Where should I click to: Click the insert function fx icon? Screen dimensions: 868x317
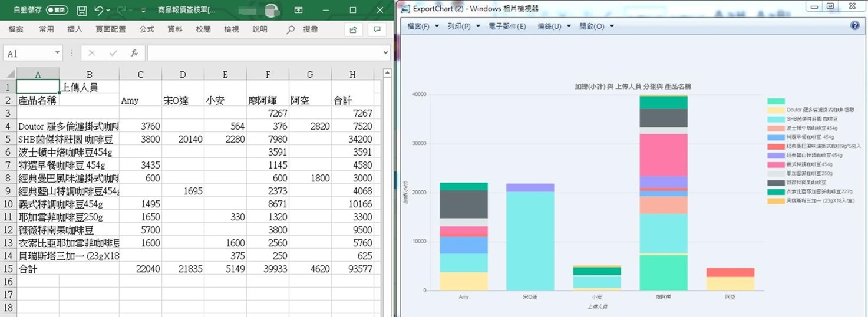pos(134,53)
